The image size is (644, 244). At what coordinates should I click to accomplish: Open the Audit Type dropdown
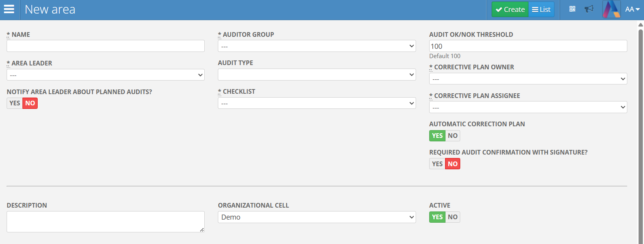pos(316,75)
